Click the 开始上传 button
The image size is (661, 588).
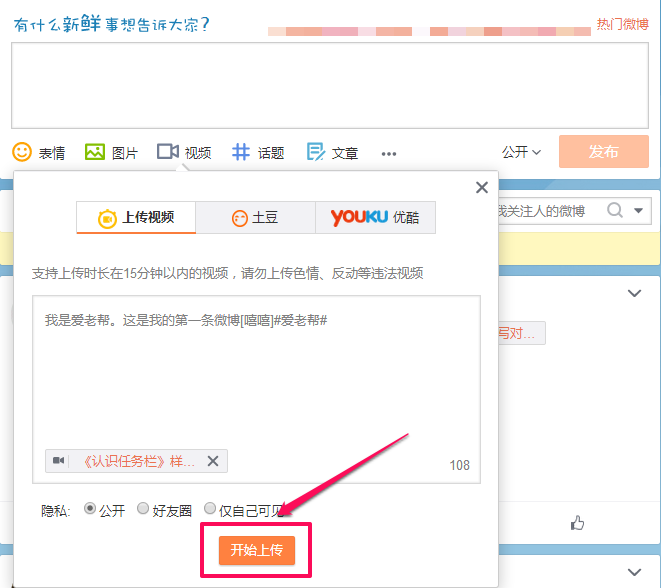click(x=257, y=550)
